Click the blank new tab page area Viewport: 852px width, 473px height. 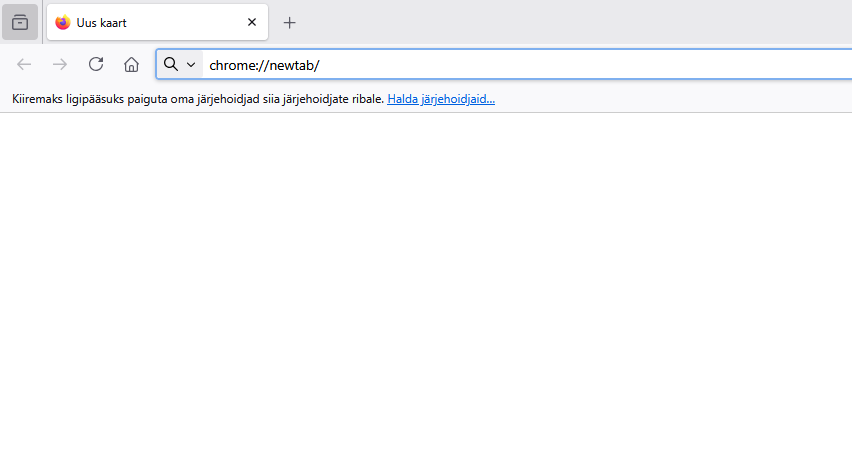click(x=426, y=290)
